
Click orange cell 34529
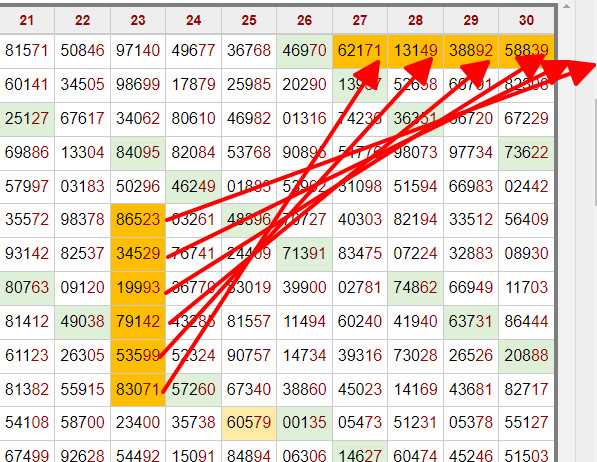point(138,254)
